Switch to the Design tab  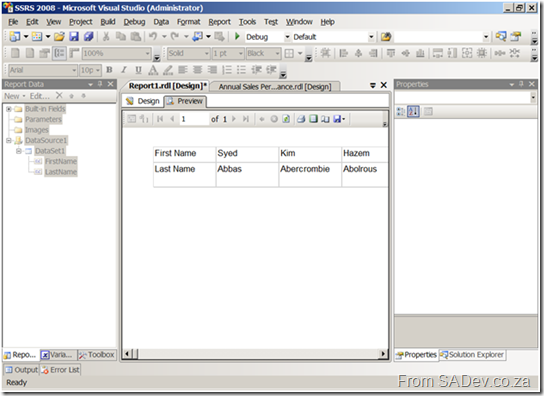pos(143,101)
